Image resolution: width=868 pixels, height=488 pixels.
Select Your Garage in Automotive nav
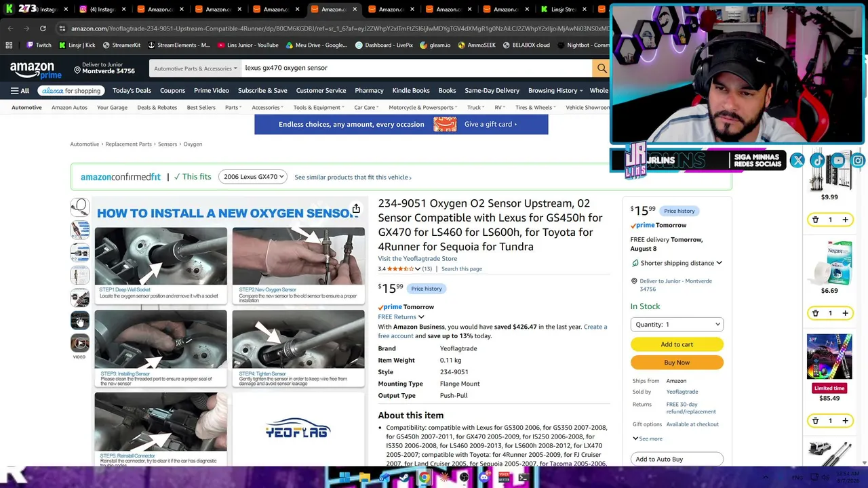pyautogui.click(x=112, y=108)
